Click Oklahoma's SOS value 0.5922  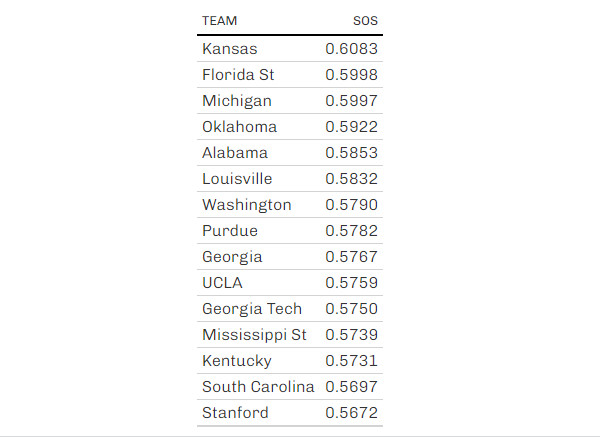[351, 127]
